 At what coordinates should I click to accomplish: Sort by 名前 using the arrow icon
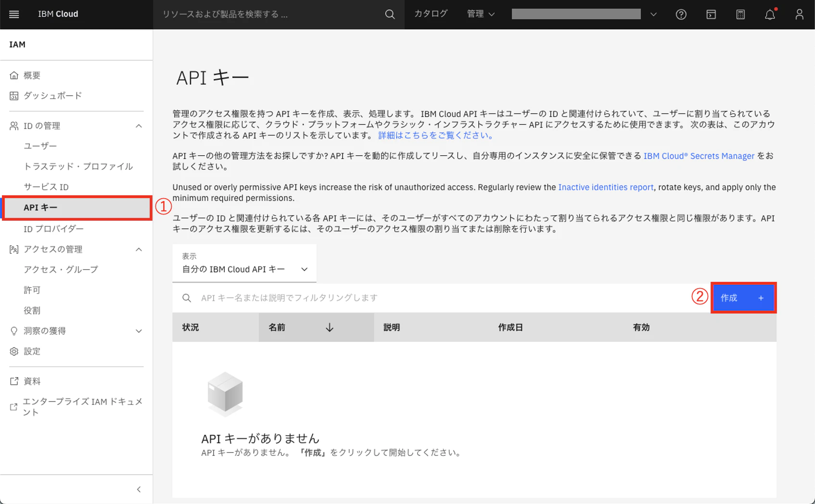pyautogui.click(x=330, y=328)
